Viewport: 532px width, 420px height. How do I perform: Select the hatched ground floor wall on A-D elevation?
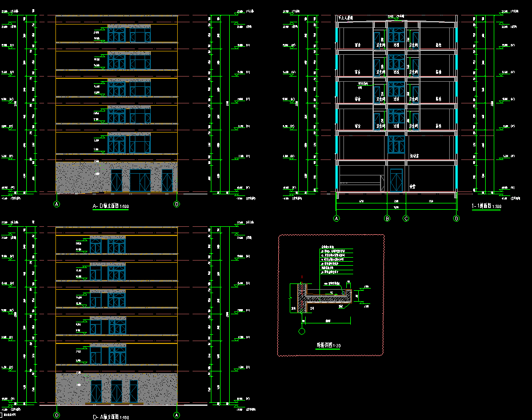click(x=80, y=177)
